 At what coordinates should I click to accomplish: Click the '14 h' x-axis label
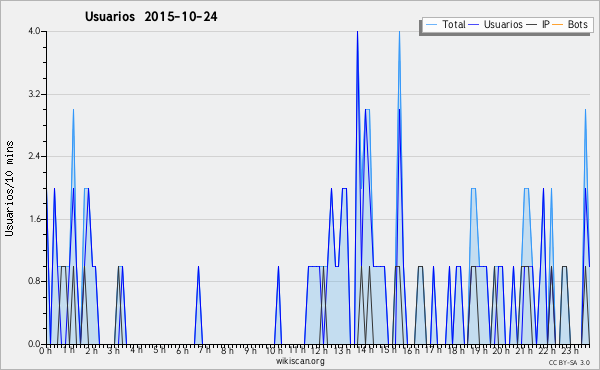(x=365, y=350)
